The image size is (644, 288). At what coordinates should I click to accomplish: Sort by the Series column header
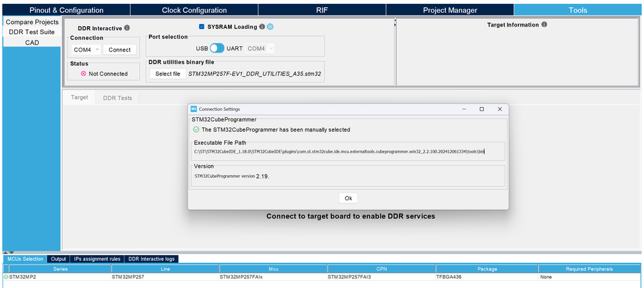(61, 269)
